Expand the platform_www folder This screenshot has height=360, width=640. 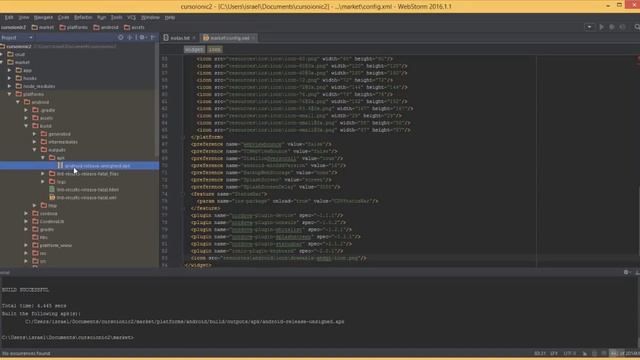click(x=27, y=245)
